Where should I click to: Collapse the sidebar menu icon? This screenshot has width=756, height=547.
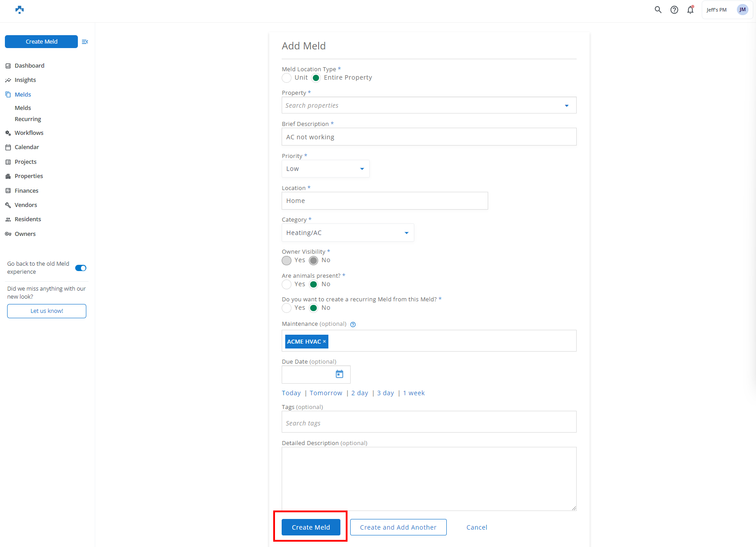click(85, 42)
